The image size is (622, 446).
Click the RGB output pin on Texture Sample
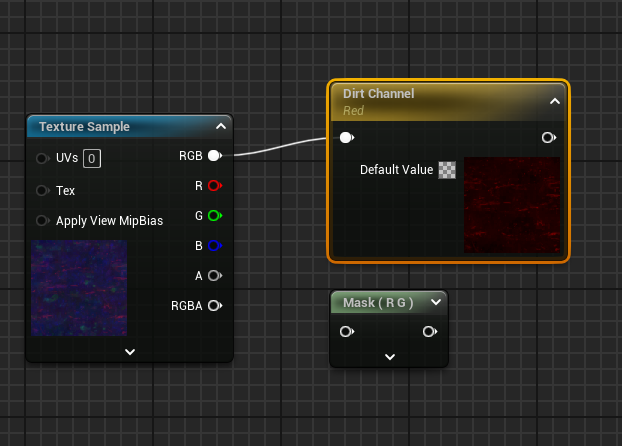[x=215, y=156]
